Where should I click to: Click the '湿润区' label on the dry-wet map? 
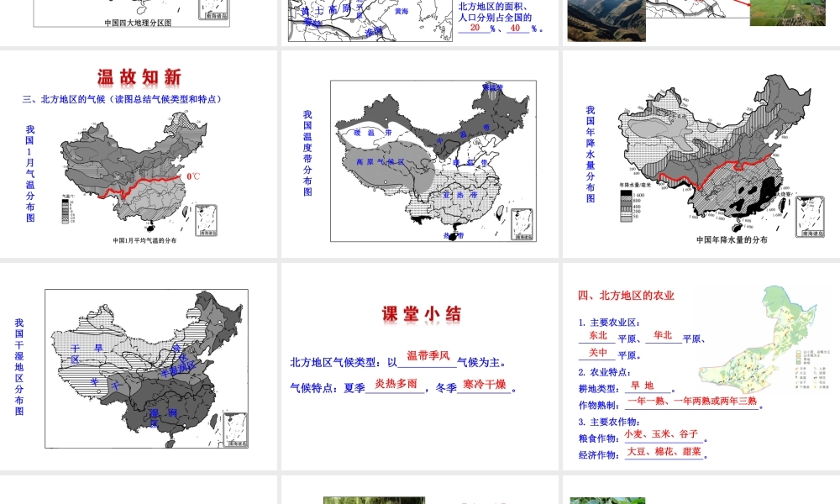pyautogui.click(x=162, y=417)
